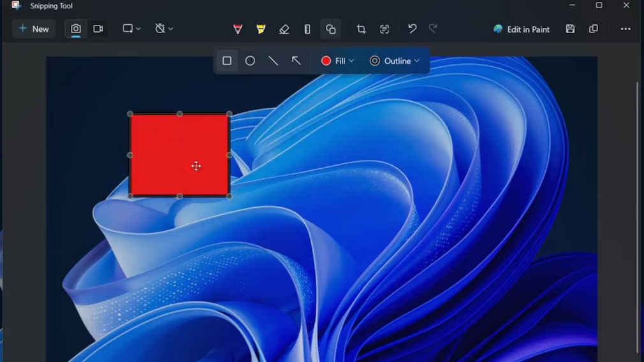Open the Fill color dropdown
This screenshot has height=362, width=644.
pyautogui.click(x=337, y=61)
